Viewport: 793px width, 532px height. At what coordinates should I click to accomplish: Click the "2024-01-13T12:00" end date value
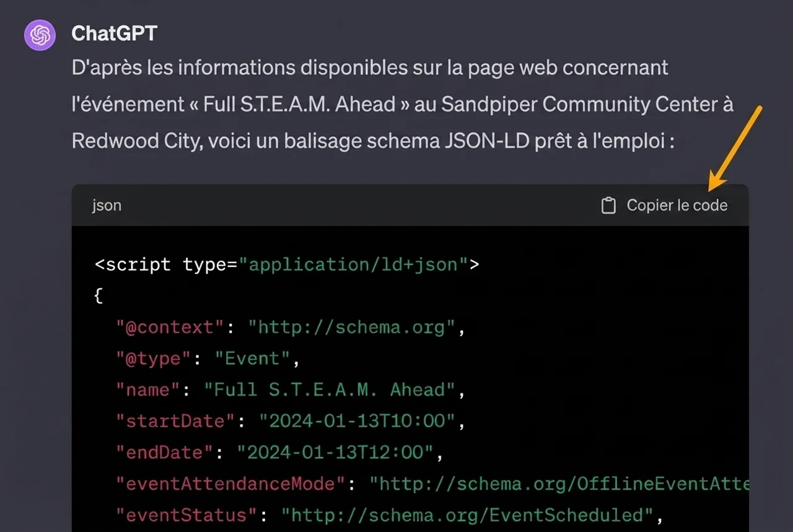pos(335,452)
